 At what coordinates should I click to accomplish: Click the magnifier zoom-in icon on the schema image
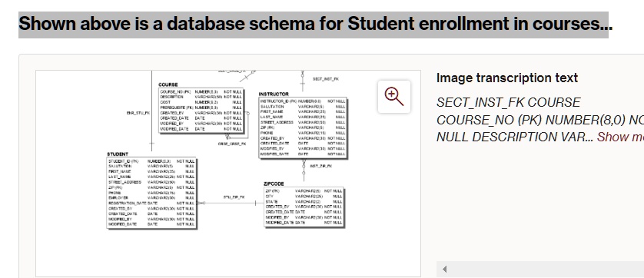pyautogui.click(x=394, y=97)
